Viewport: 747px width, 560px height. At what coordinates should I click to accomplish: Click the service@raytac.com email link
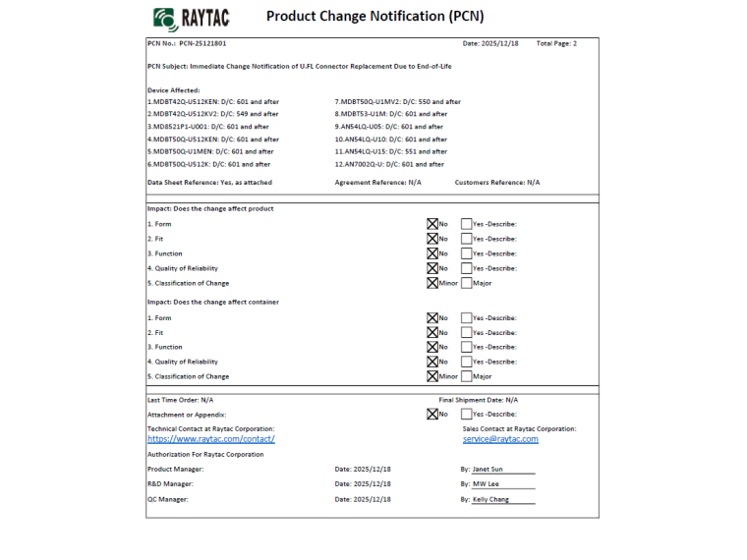[x=500, y=439]
